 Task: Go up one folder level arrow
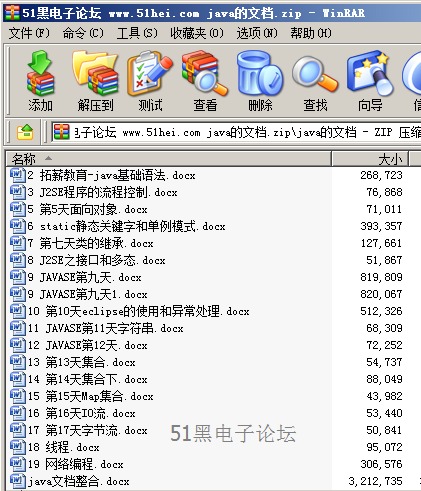click(25, 132)
